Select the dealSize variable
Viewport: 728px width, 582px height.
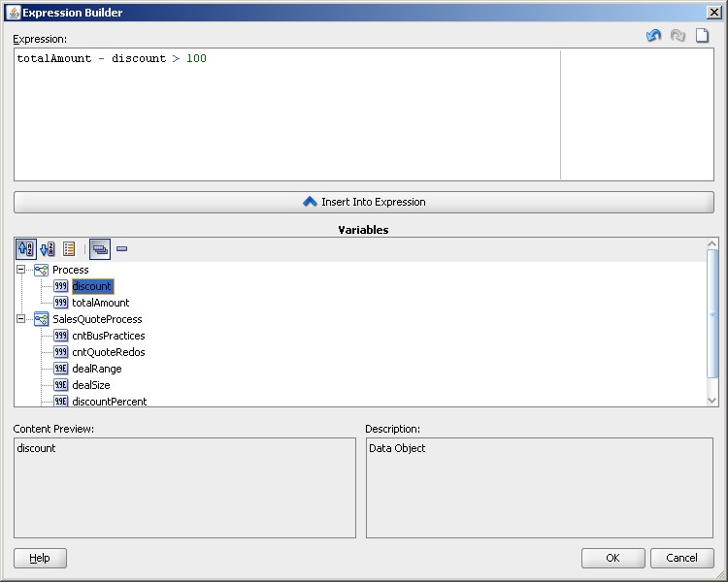click(x=91, y=385)
